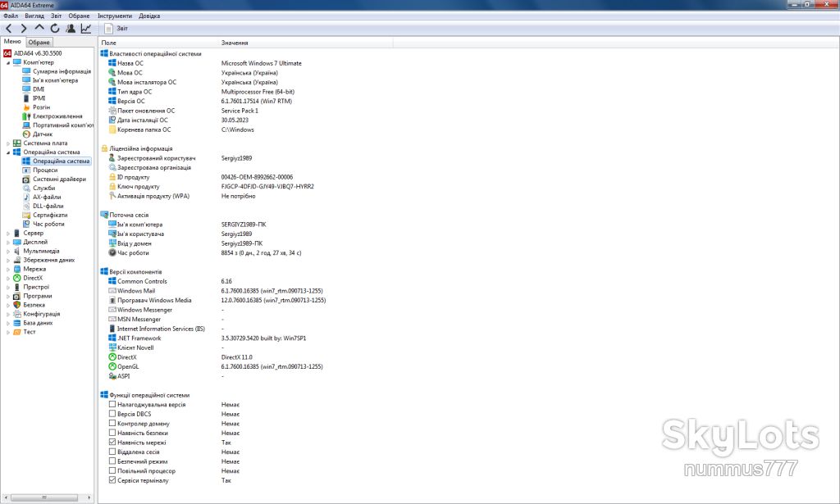The height and width of the screenshot is (504, 840).
Task: Click the Up arrow toolbar icon
Action: tap(39, 28)
